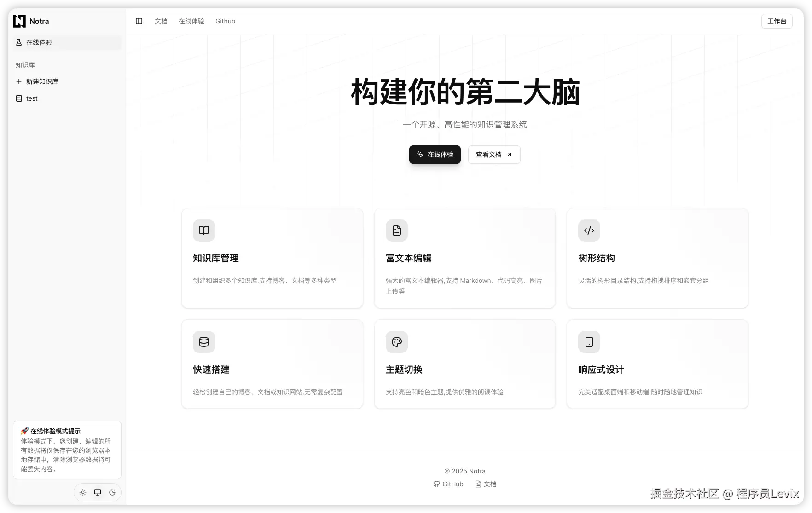Select 文档 in the top navigation
Image resolution: width=812 pixels, height=513 pixels.
(161, 21)
